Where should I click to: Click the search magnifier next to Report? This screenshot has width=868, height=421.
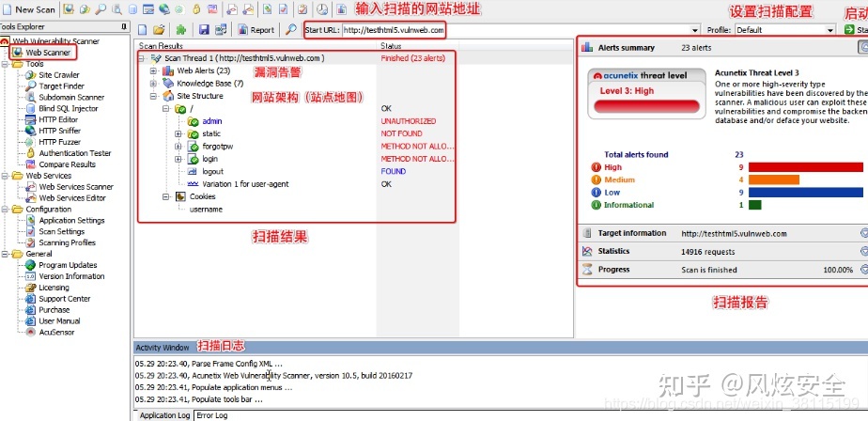(x=291, y=30)
